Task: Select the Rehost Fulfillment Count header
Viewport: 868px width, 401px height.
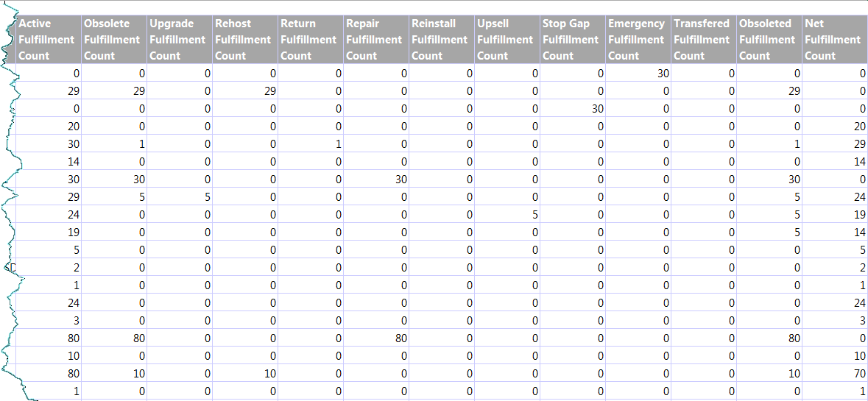Action: 245,40
